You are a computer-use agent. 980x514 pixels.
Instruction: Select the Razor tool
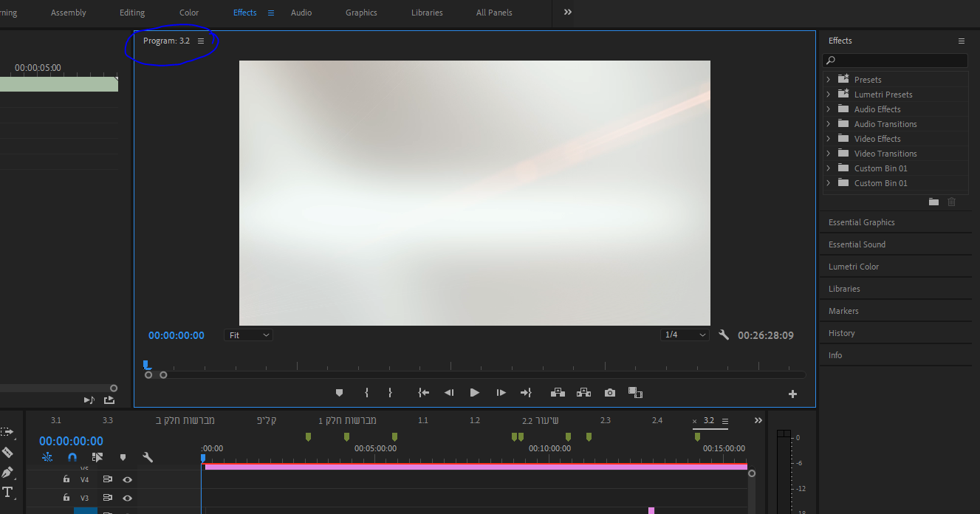pos(7,452)
